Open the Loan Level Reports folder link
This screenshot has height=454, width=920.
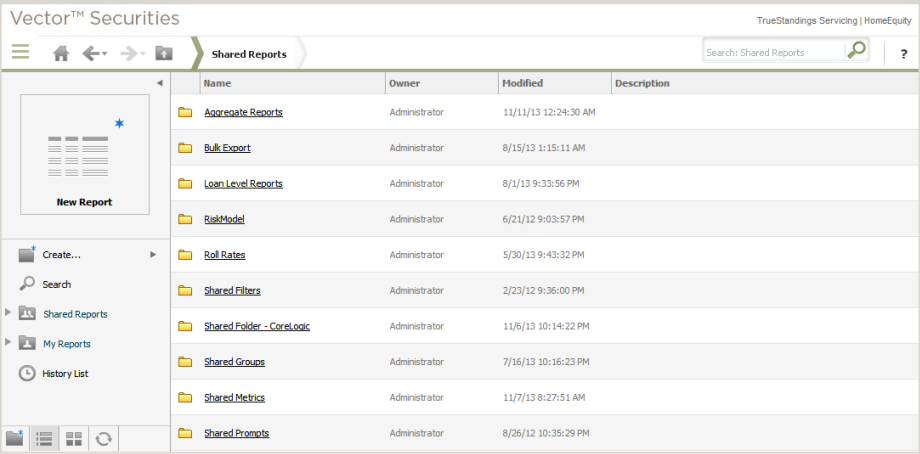pyautogui.click(x=243, y=184)
